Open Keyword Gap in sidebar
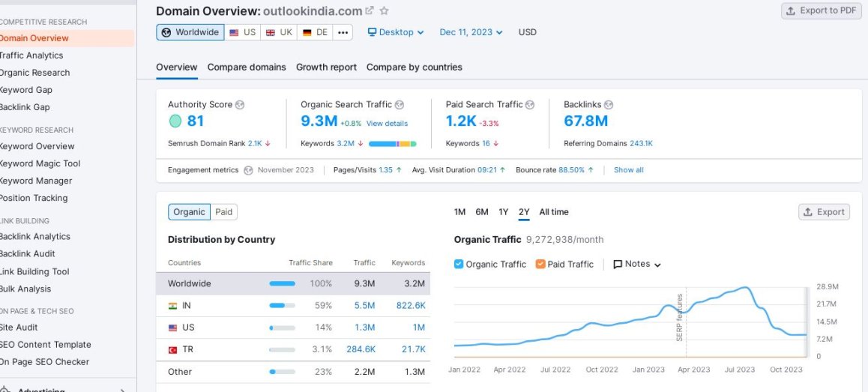The height and width of the screenshot is (392, 868). (26, 90)
